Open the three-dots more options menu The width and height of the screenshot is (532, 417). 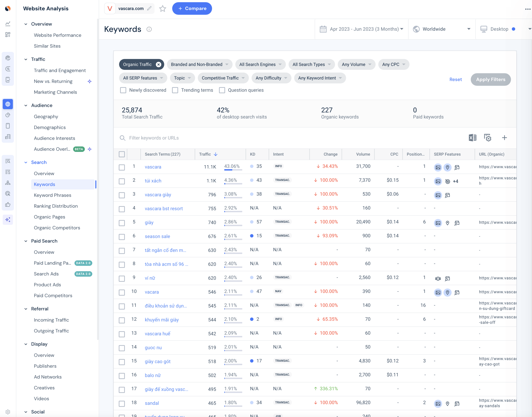[x=528, y=9]
